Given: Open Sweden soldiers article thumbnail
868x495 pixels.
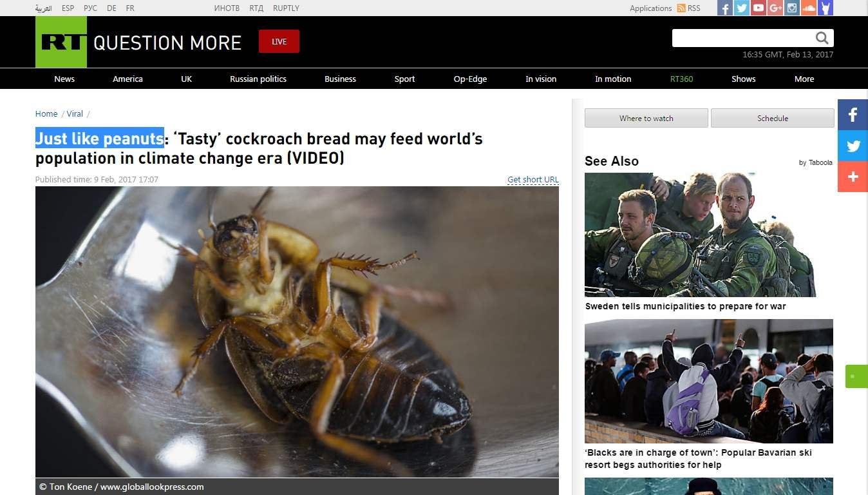Looking at the screenshot, I should point(700,235).
